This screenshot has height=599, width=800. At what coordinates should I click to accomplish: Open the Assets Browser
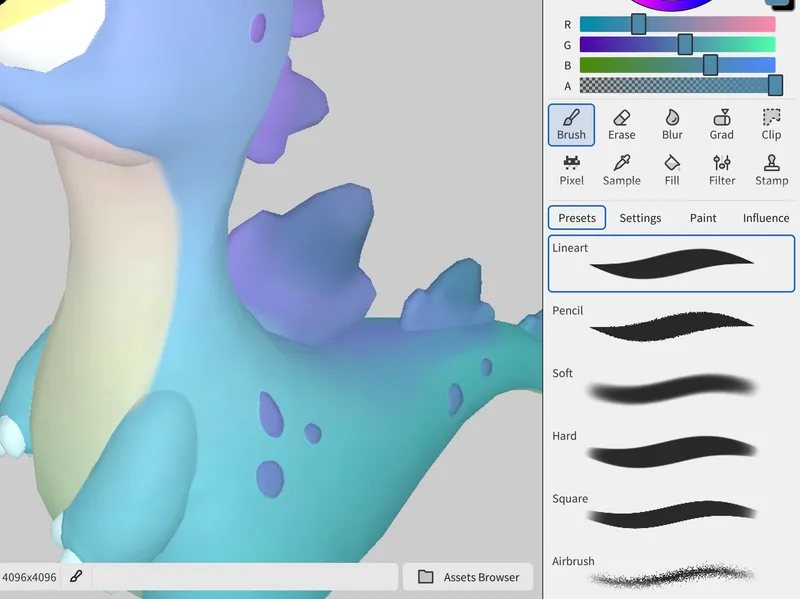[x=468, y=577]
